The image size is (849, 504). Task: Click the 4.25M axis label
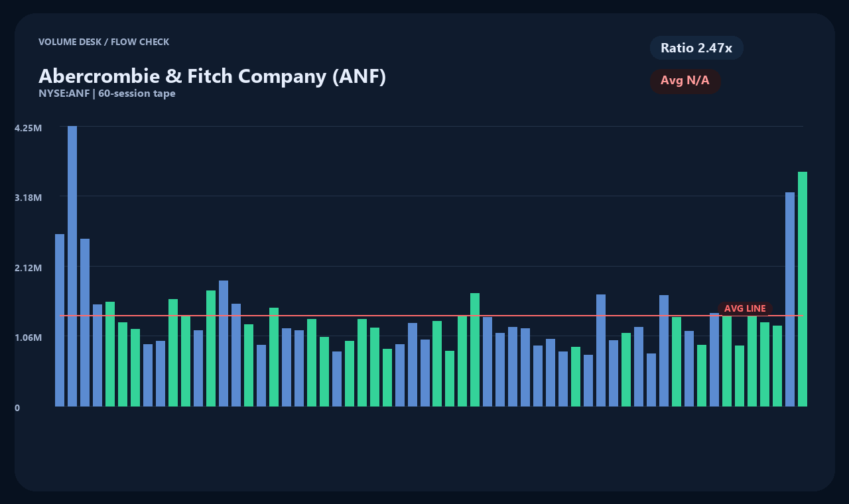click(28, 127)
